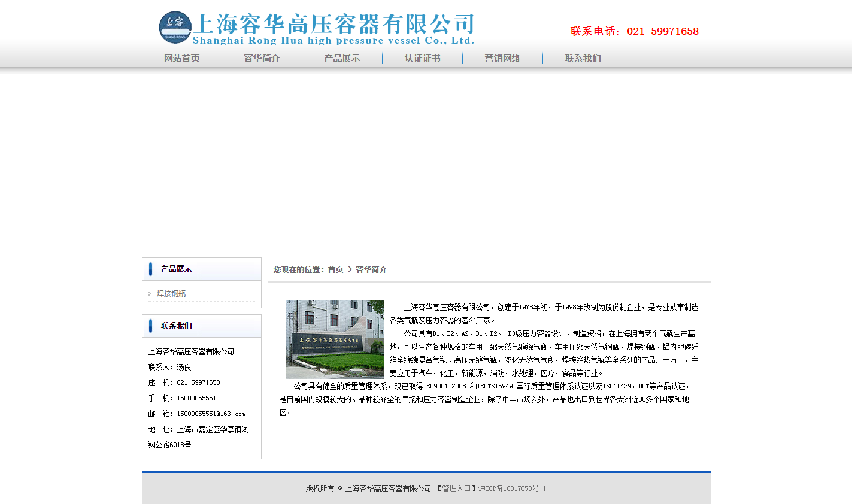Open the 容华简介 menu item
This screenshot has width=852, height=504.
coord(262,59)
